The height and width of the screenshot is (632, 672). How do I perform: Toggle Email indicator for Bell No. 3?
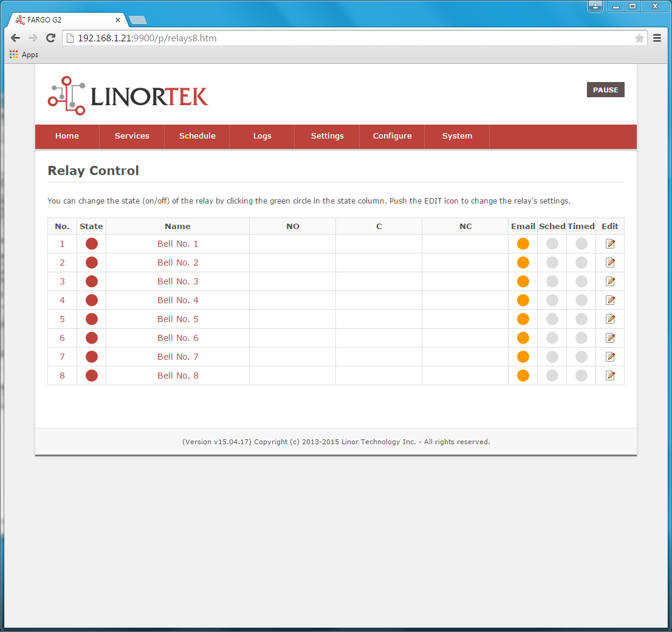pyautogui.click(x=523, y=281)
